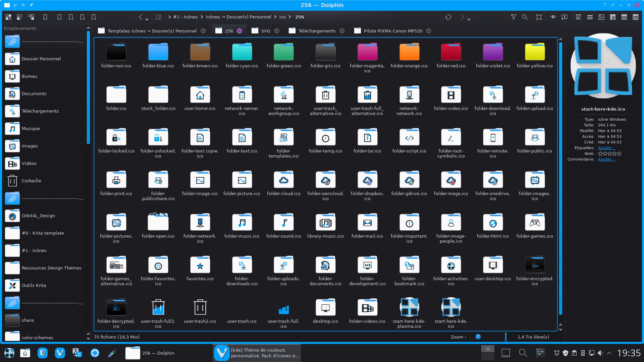The image size is (644, 362).
Task: Click the zoom slider handle
Action: coord(478,337)
